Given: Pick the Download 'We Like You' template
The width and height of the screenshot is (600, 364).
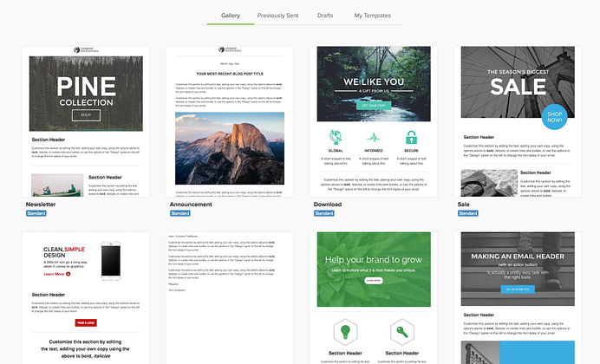Looking at the screenshot, I should 374,121.
